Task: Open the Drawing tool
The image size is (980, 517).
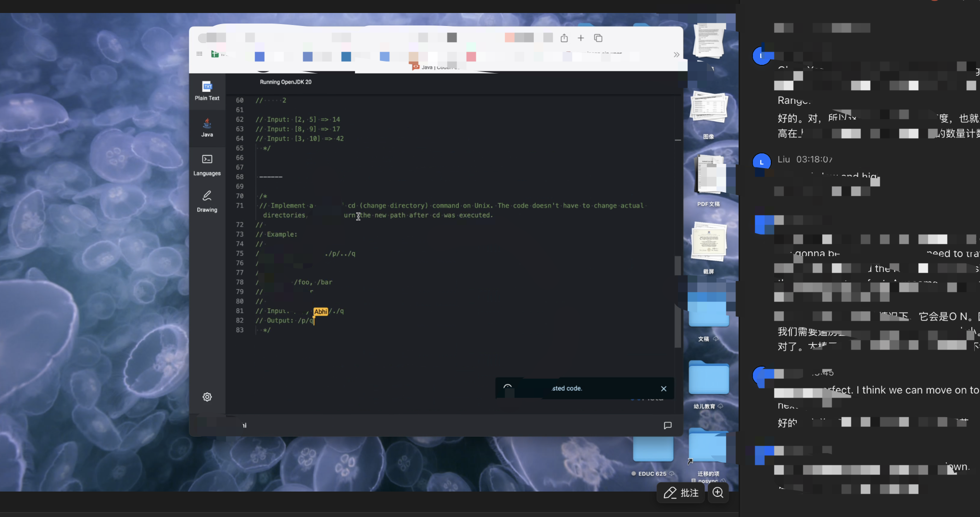Action: (207, 201)
